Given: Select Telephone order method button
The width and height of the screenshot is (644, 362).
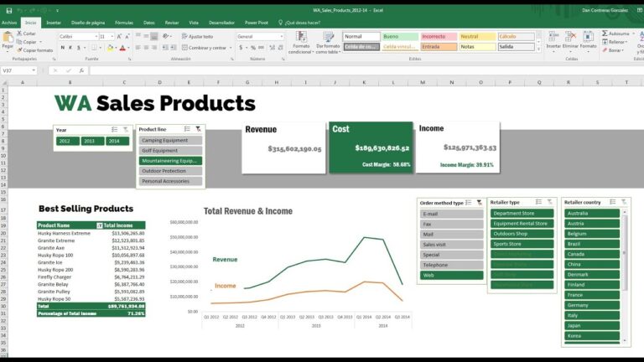Looking at the screenshot, I should click(x=451, y=265).
